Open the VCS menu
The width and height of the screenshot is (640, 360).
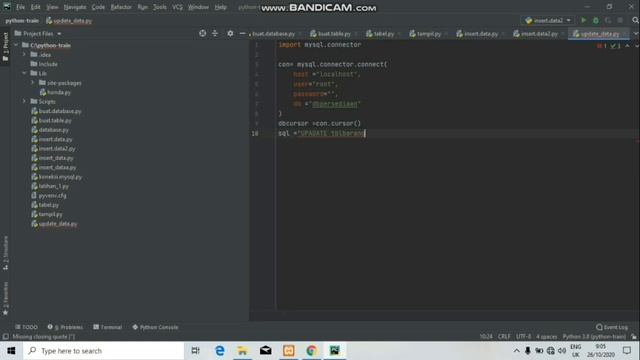(177, 7)
